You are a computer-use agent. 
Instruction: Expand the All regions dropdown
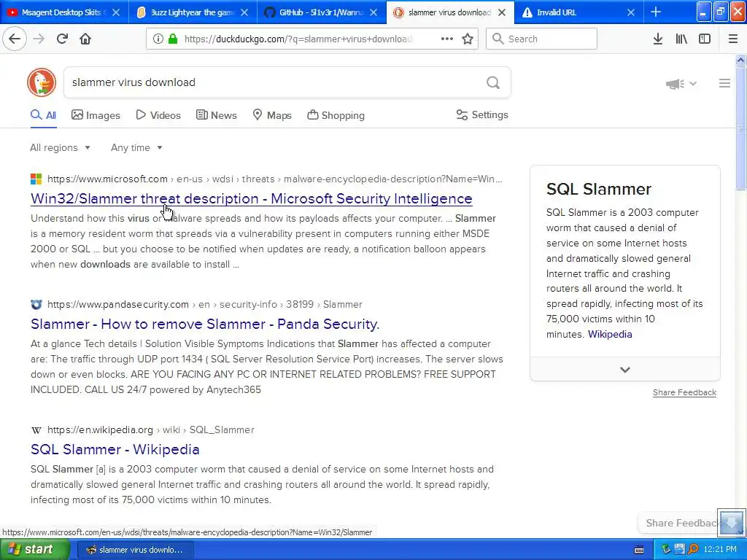pyautogui.click(x=60, y=147)
